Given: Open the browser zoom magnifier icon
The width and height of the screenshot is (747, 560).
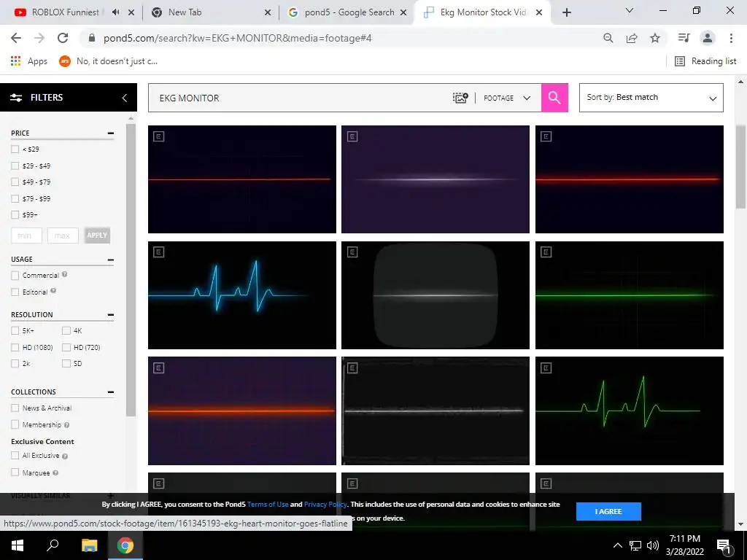Looking at the screenshot, I should (608, 38).
